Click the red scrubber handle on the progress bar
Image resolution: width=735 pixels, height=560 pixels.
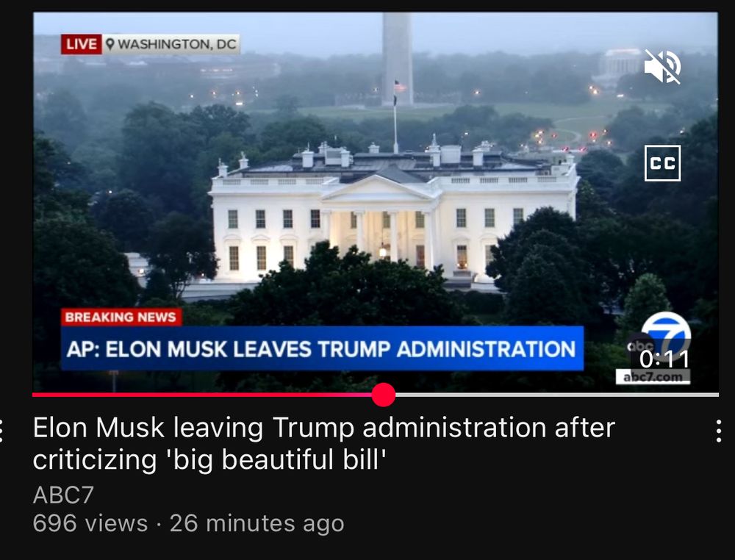coord(384,395)
